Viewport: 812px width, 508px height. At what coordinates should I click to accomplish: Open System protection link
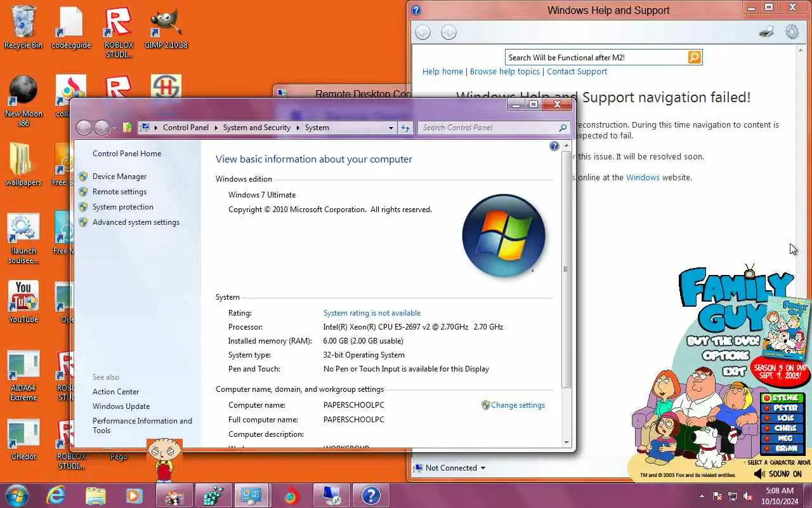click(x=123, y=207)
